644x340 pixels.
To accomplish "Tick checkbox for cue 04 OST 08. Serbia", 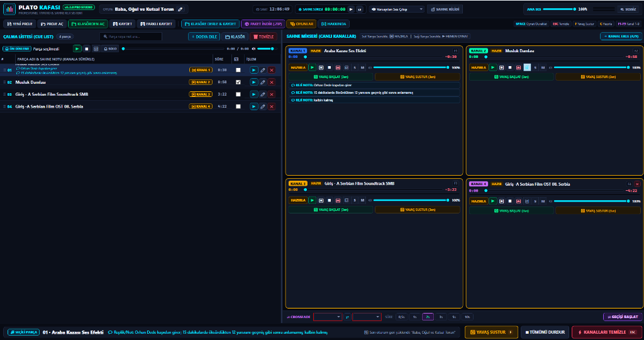I will (238, 106).
